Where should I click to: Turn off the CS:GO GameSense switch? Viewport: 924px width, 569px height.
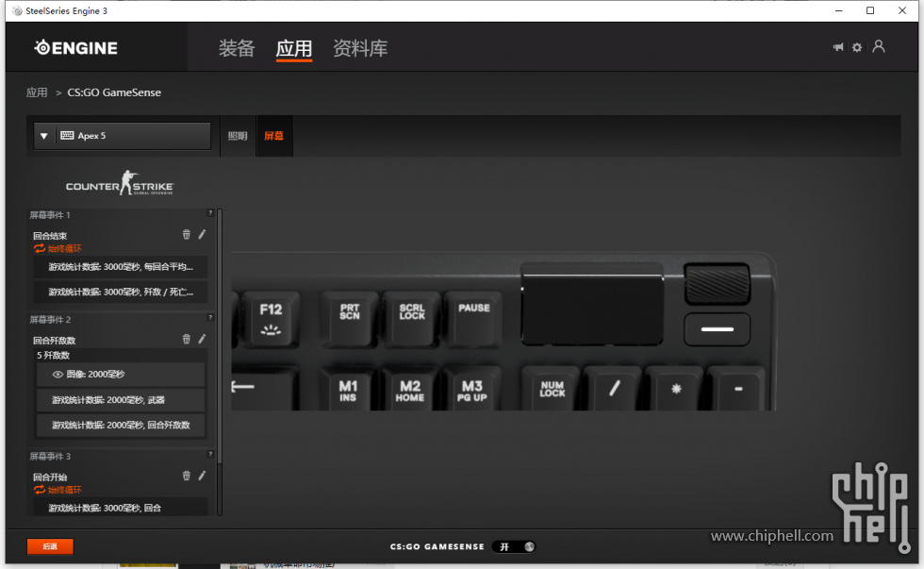[514, 547]
